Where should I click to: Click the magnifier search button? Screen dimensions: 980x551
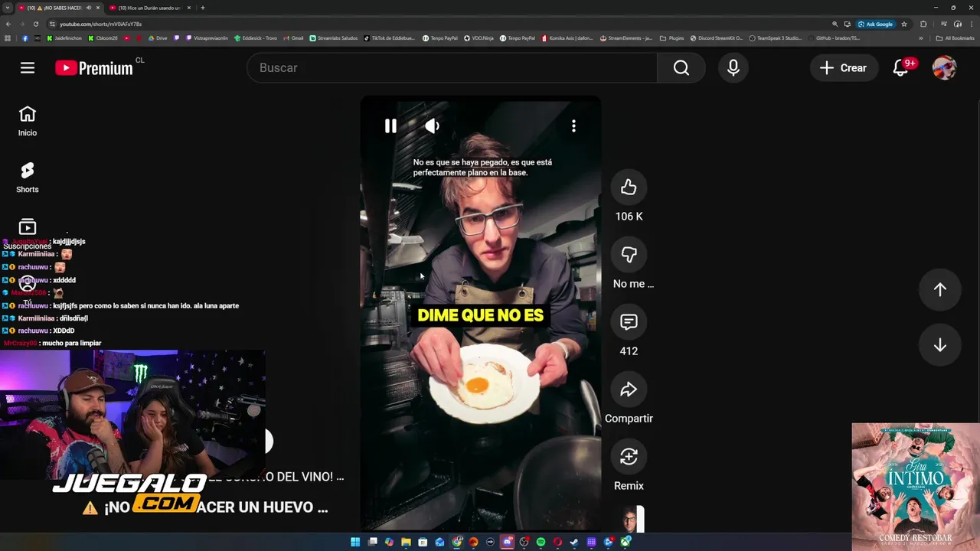pos(681,67)
